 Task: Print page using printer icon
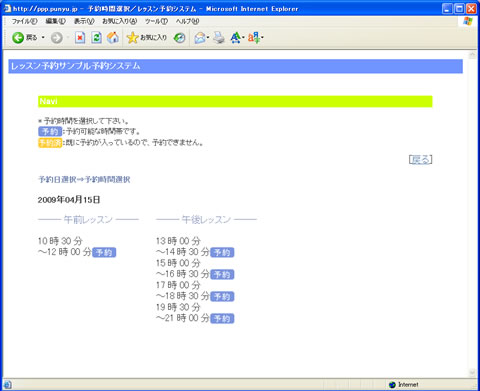point(219,38)
